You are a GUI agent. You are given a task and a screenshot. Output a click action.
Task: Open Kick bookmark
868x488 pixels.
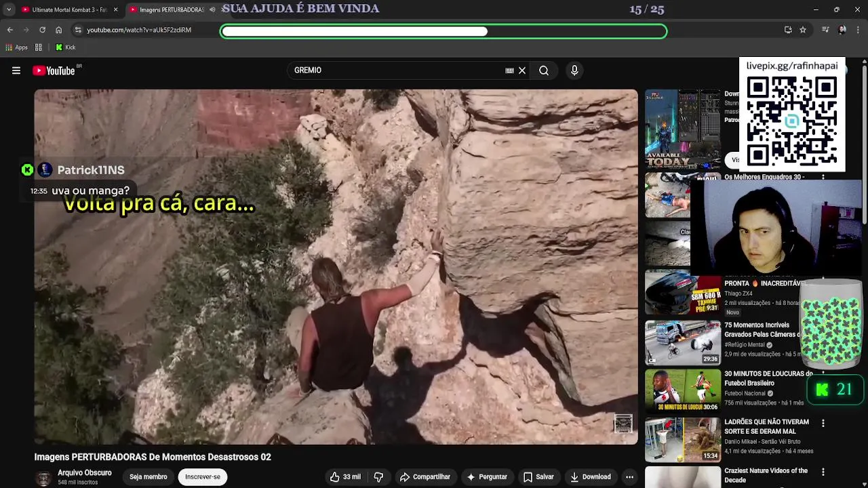[x=66, y=47]
